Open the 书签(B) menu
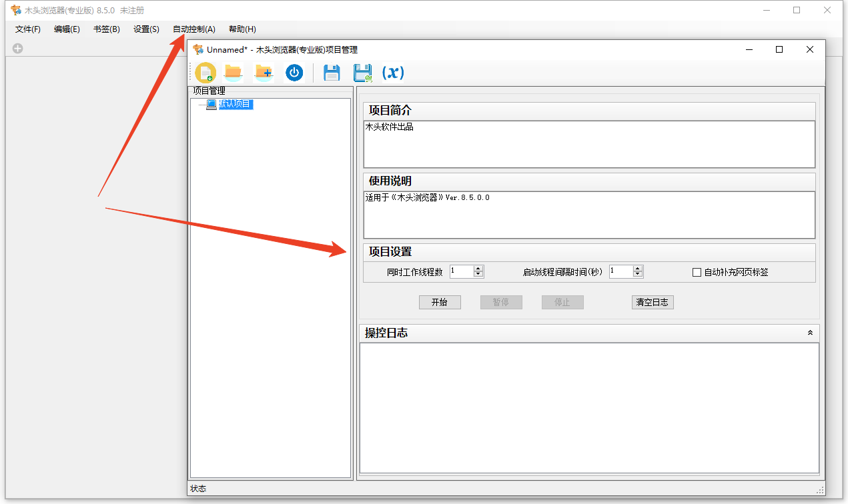848x504 pixels. 106,29
